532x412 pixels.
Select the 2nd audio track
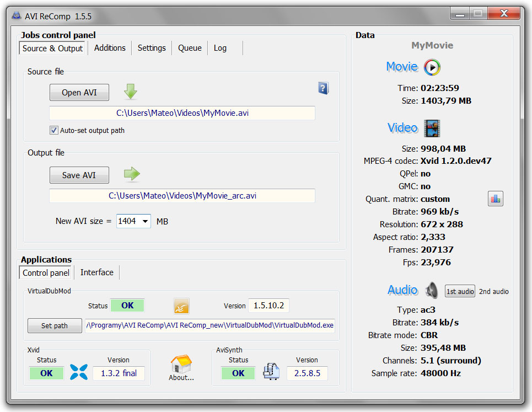pyautogui.click(x=493, y=291)
